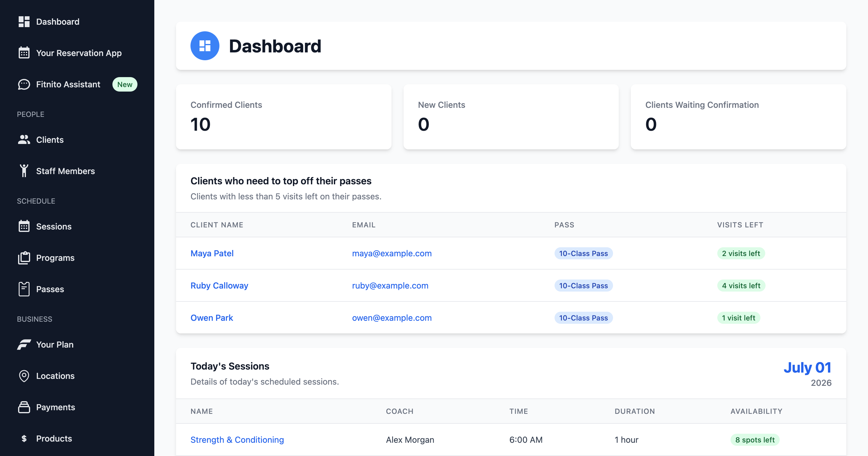This screenshot has height=456, width=868.
Task: Click the TIME column header
Action: pyautogui.click(x=518, y=411)
